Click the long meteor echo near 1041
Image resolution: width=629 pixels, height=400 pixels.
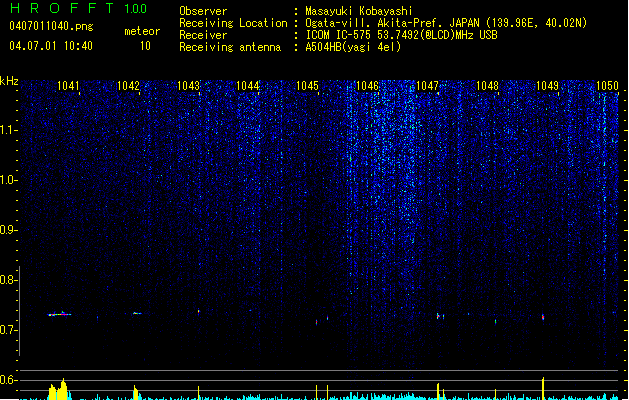click(59, 314)
